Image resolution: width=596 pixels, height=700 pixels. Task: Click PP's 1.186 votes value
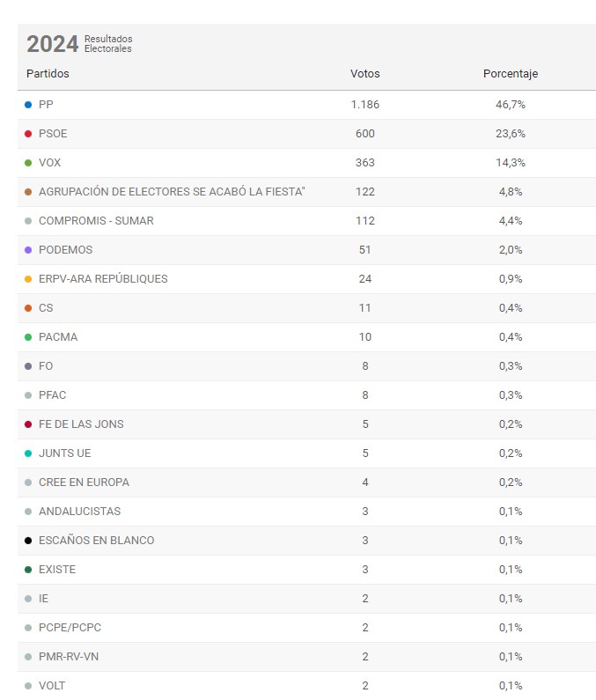tap(364, 105)
